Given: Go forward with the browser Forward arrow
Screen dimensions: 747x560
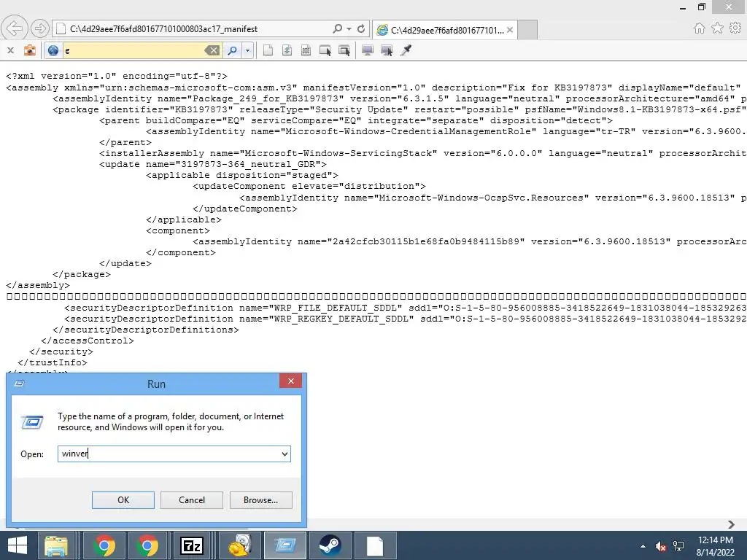Looking at the screenshot, I should click(40, 28).
